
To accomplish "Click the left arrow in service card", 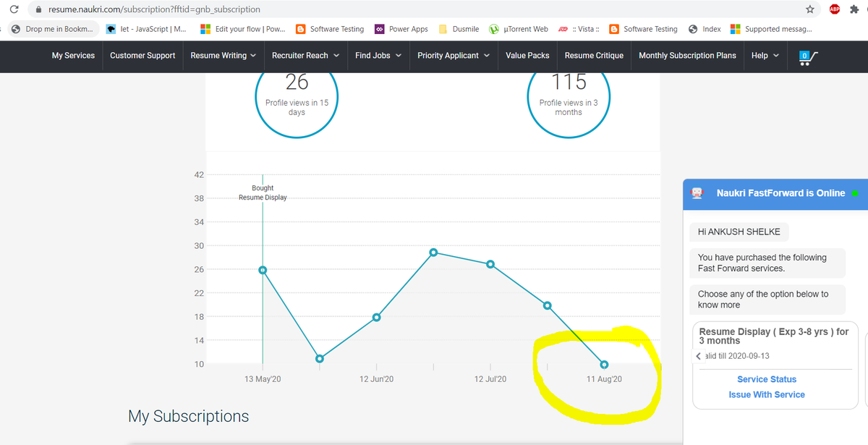I will coord(698,356).
